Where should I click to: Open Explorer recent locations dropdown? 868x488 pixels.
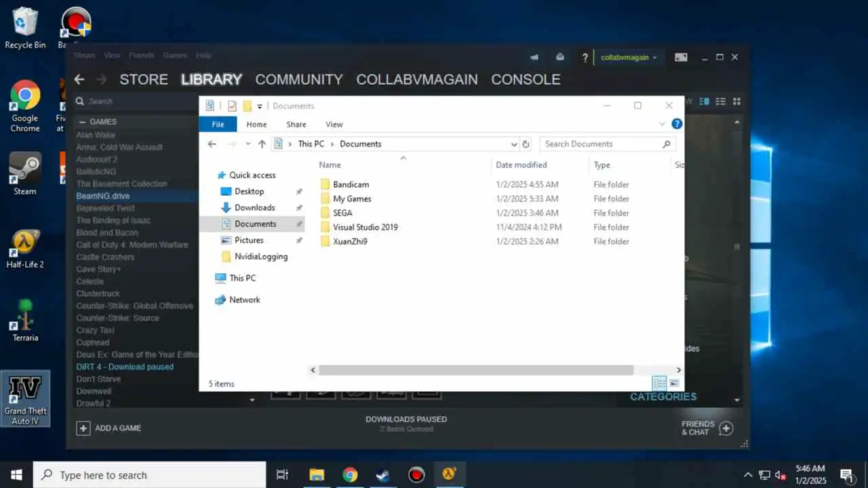tap(248, 144)
